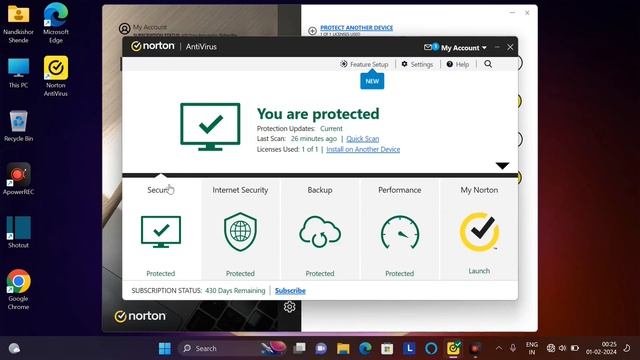Click the blue L app in taskbar
Image resolution: width=640 pixels, height=360 pixels.
click(409, 348)
